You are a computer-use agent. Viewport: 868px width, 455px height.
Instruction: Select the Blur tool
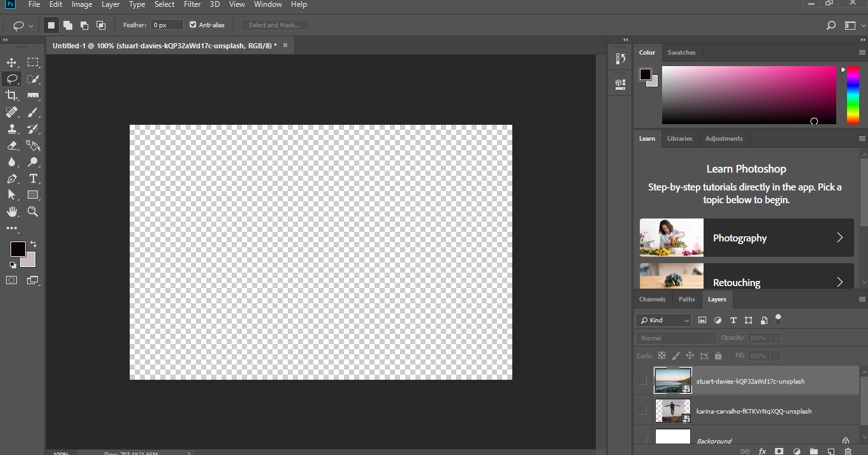pos(12,162)
